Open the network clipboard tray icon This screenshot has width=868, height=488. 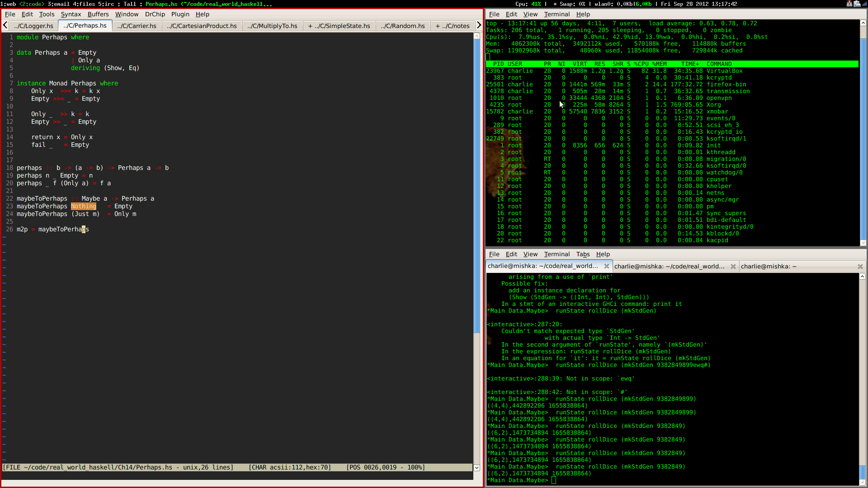tap(857, 4)
